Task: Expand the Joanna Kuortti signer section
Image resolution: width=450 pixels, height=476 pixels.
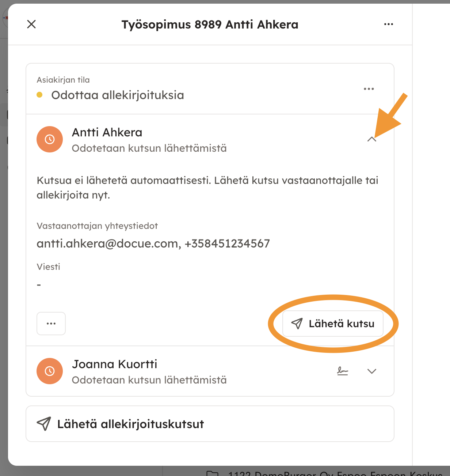Action: pyautogui.click(x=371, y=371)
